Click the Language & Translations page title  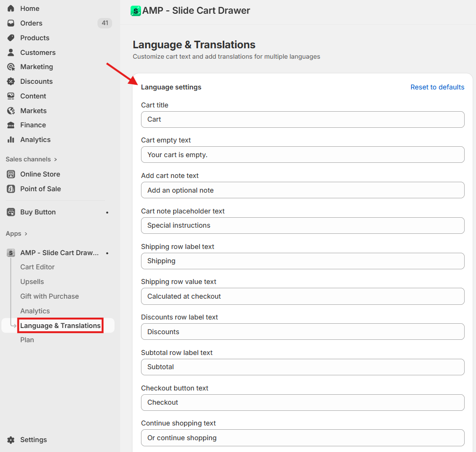(x=194, y=44)
